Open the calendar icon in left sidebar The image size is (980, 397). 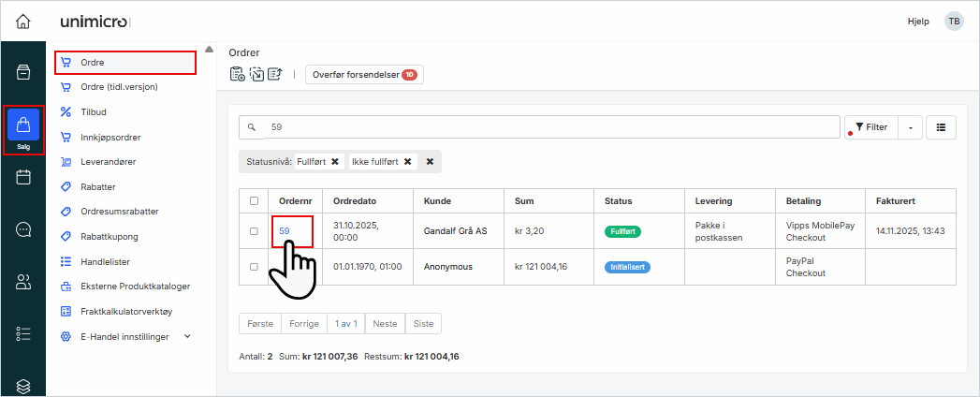[x=23, y=178]
